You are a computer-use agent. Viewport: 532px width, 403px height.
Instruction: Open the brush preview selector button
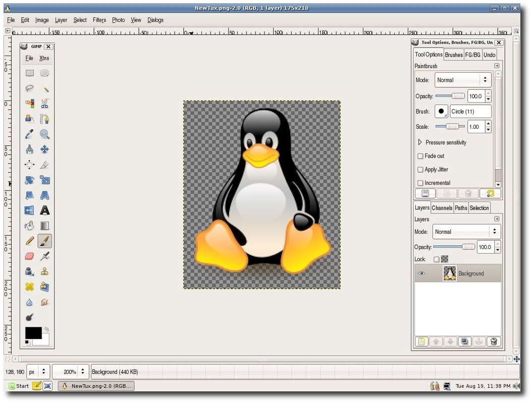pyautogui.click(x=442, y=112)
